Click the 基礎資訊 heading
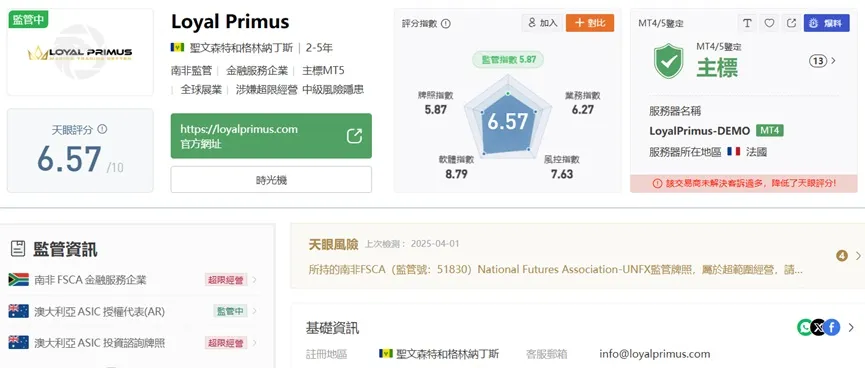 [333, 328]
